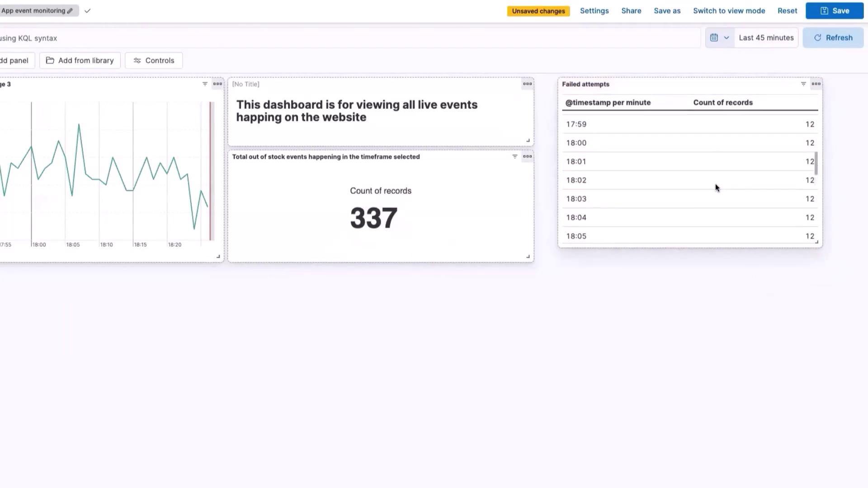Click filter icon on out of stock panel
The height and width of the screenshot is (488, 868).
pyautogui.click(x=514, y=157)
